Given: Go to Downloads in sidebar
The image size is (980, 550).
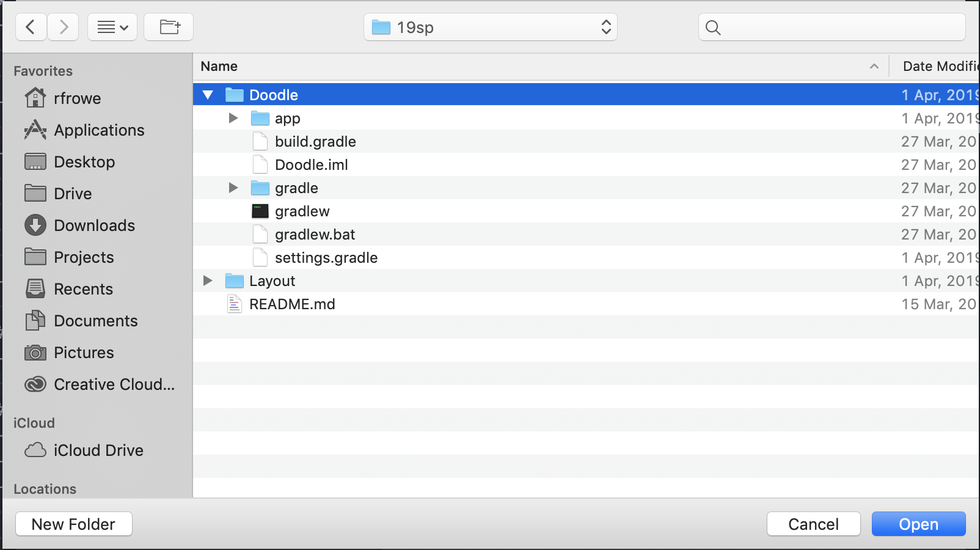Looking at the screenshot, I should (94, 226).
